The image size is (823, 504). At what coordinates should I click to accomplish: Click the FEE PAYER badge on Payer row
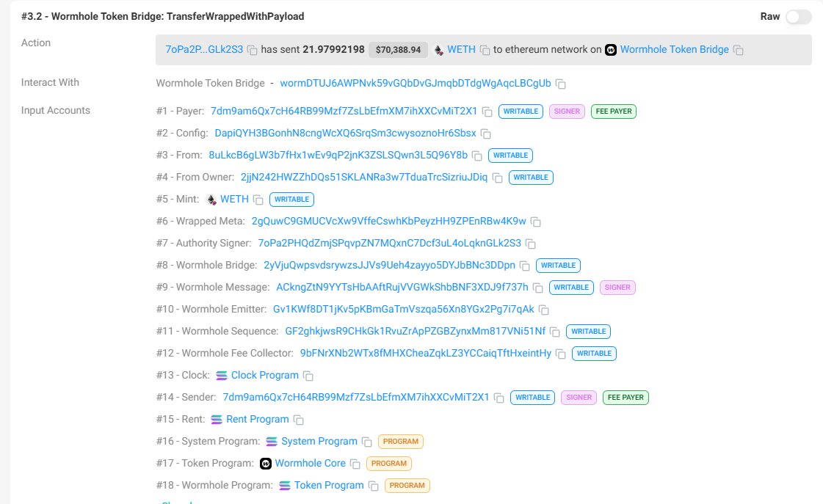(614, 112)
